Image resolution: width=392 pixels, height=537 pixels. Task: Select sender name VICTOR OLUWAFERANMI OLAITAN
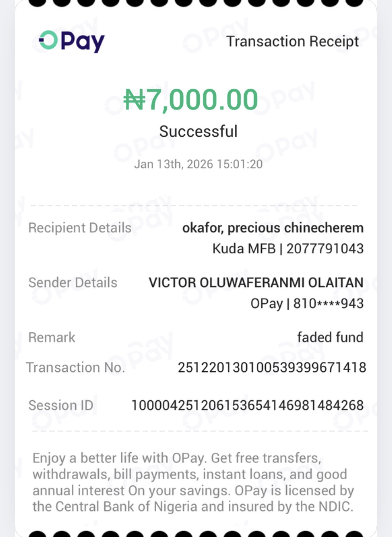256,283
